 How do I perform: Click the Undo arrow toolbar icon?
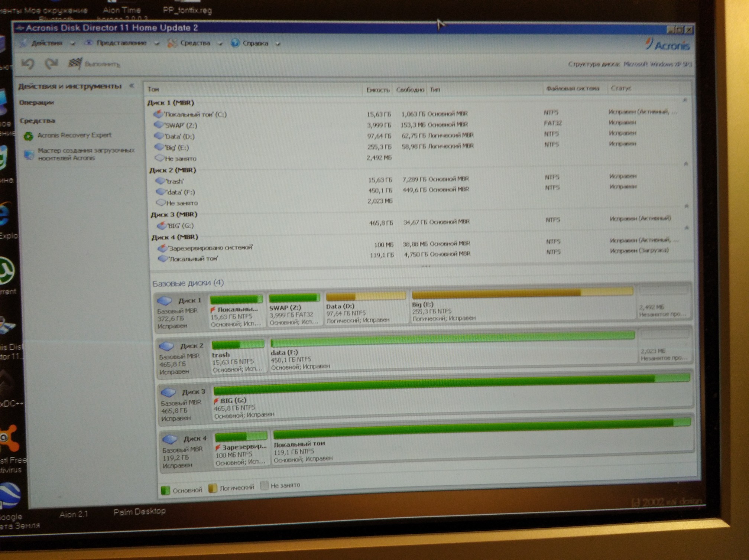(x=28, y=64)
